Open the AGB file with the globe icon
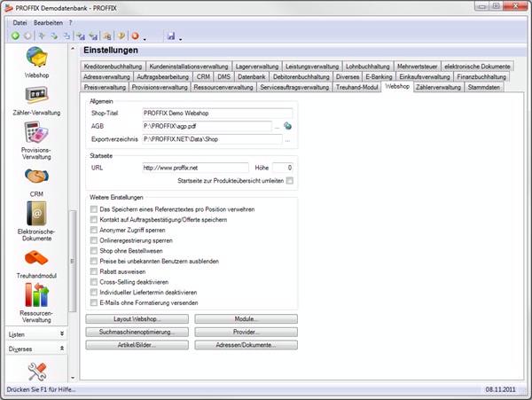This screenshot has height=400, width=532. 287,126
